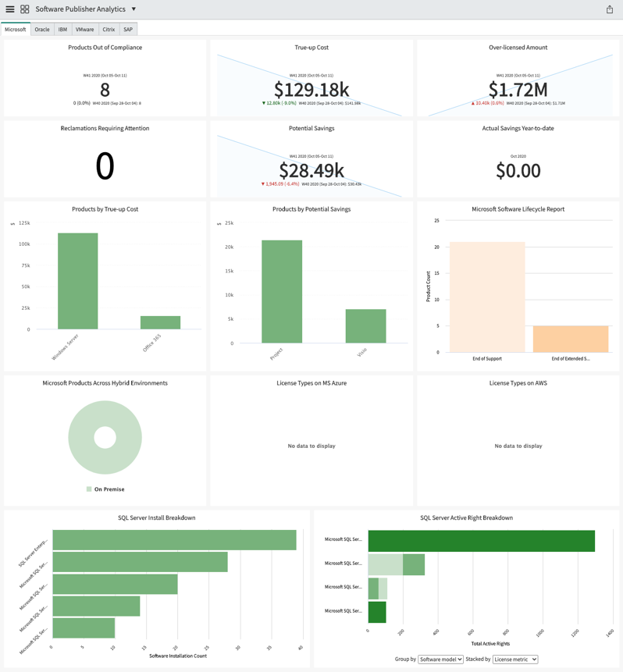Select the SAP tab

coord(128,29)
